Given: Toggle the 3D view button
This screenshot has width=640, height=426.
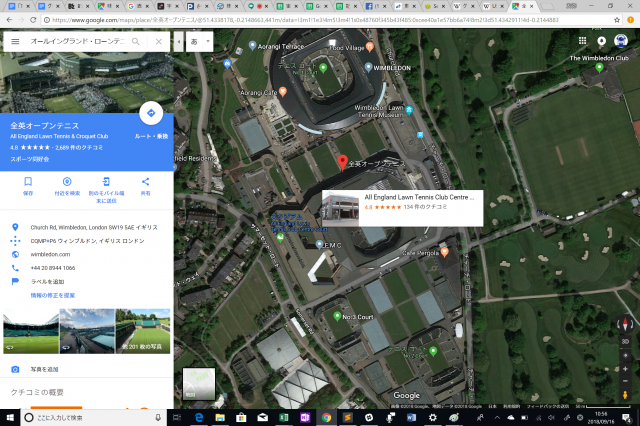Looking at the screenshot, I should click(625, 342).
